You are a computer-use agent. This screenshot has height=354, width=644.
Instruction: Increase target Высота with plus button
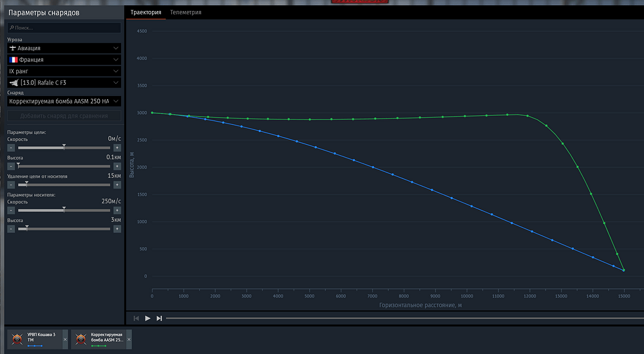tap(117, 166)
